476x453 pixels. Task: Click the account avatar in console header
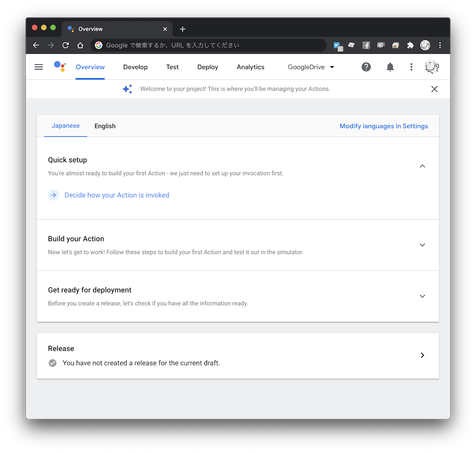(x=432, y=67)
